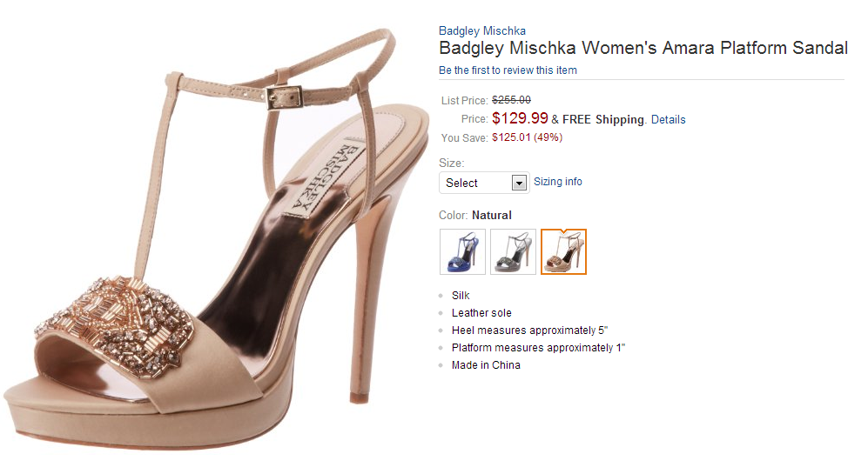Viewport: 868px width, 474px height.
Task: Click the crossed-out $255.00 list price
Action: click(511, 100)
